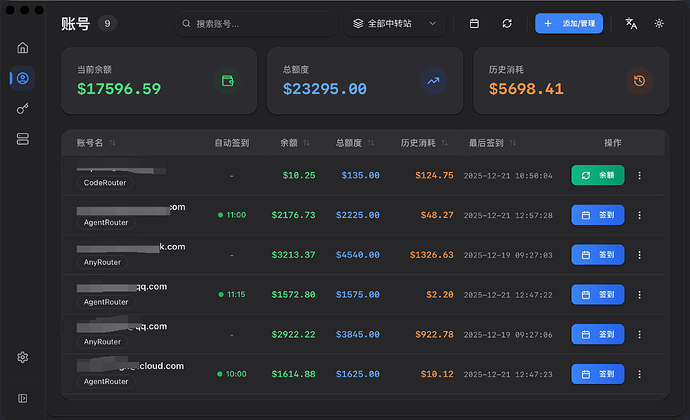
Task: Sort by 历史消耗 consumption arrows
Action: coord(444,143)
